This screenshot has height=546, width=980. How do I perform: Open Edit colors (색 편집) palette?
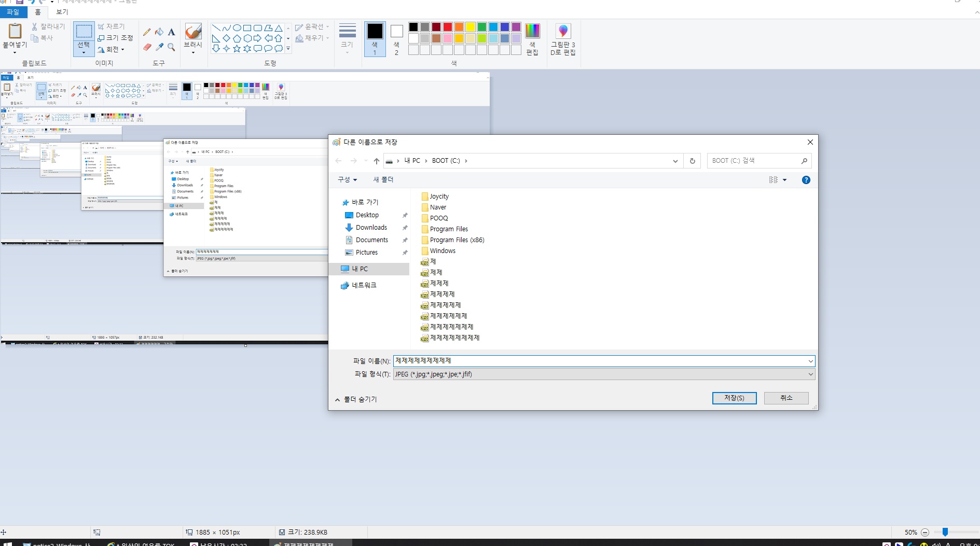pos(532,39)
